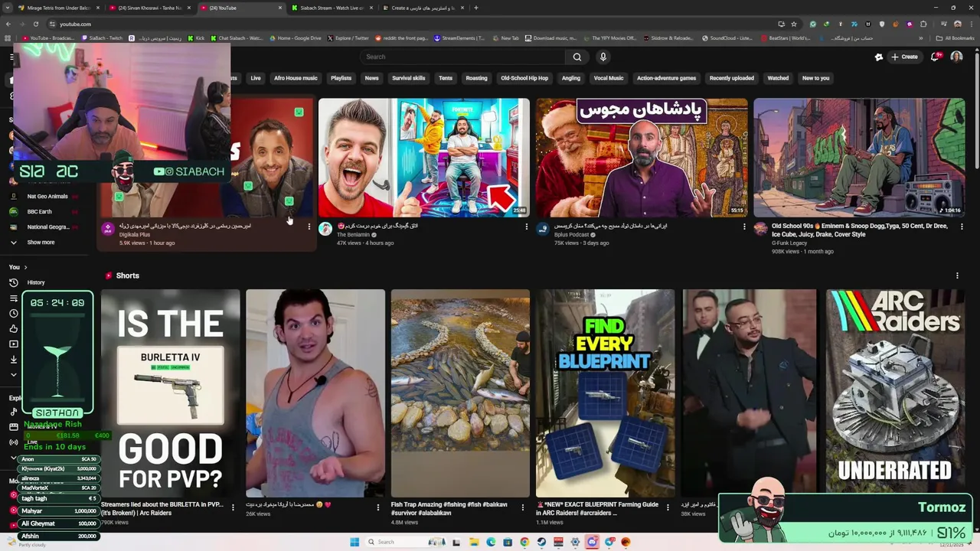This screenshot has width=980, height=551.
Task: Switch to Mirage Tetris browser tab
Action: pyautogui.click(x=59, y=8)
